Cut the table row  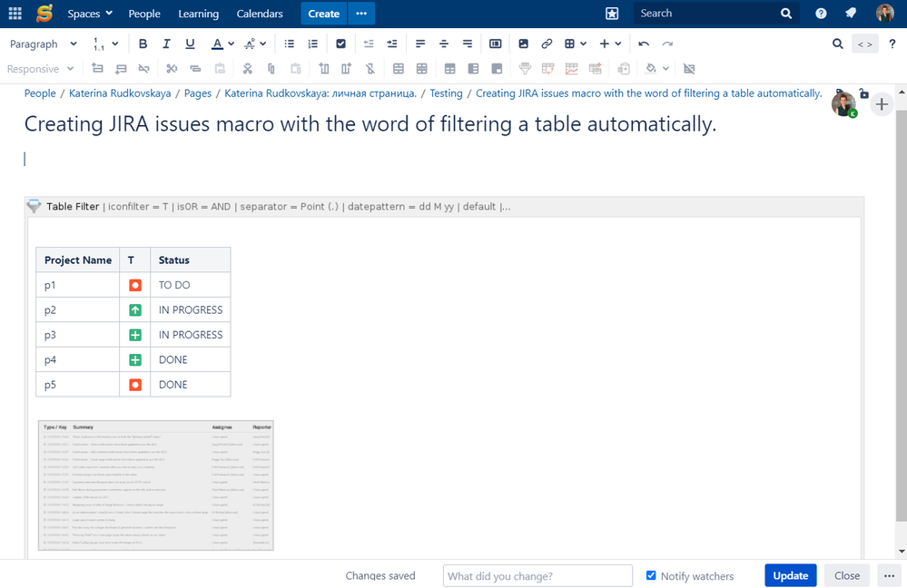click(172, 69)
